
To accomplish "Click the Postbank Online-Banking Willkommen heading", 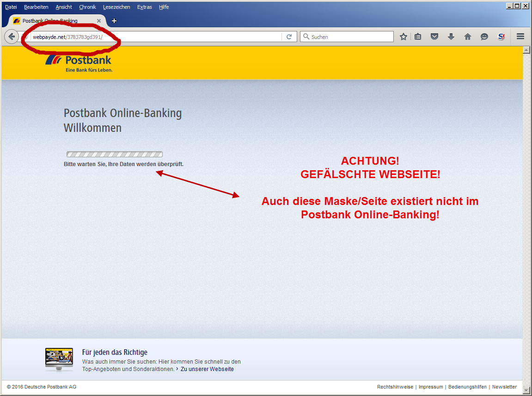I will [122, 120].
